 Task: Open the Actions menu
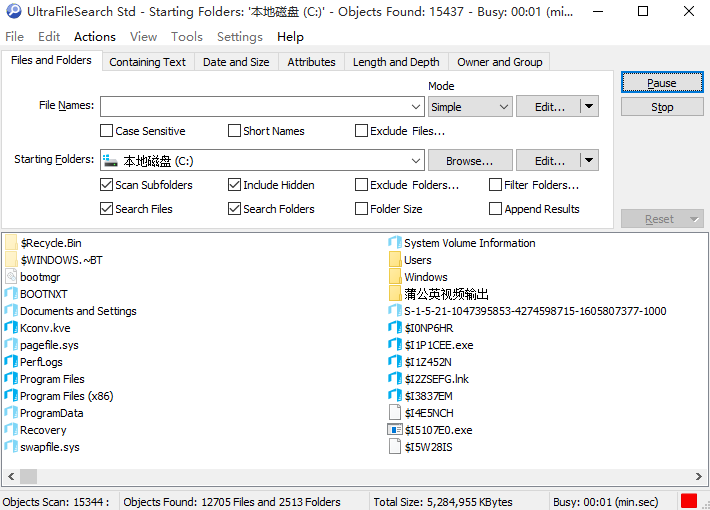pos(95,37)
